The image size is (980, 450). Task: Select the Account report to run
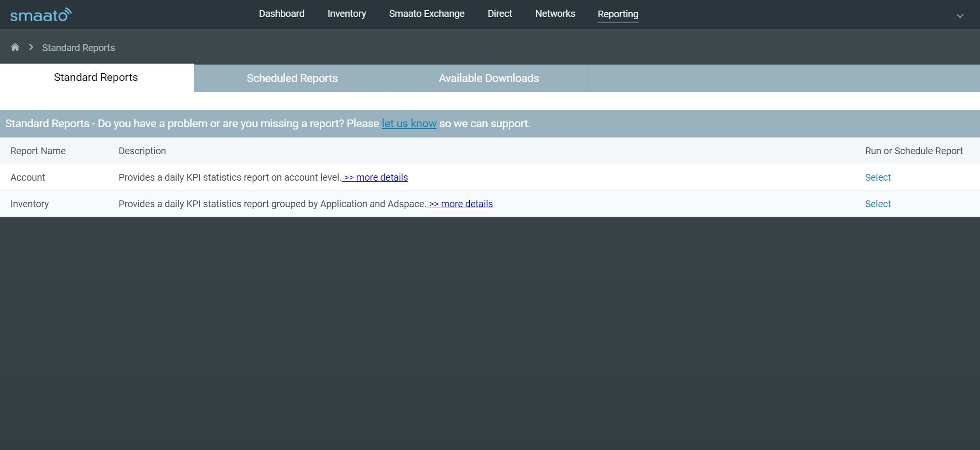(x=878, y=177)
